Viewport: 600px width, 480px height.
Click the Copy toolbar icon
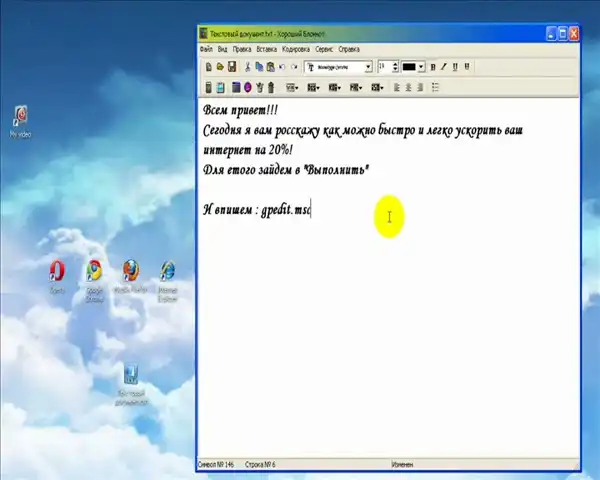(259, 67)
